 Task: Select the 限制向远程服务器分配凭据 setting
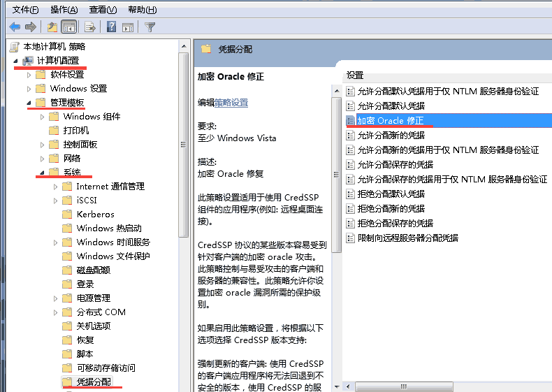click(407, 238)
